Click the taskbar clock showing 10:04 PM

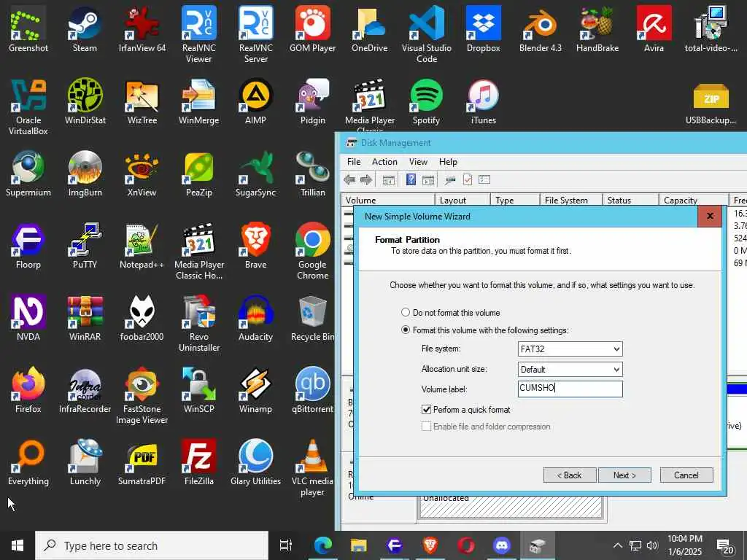[x=684, y=545]
